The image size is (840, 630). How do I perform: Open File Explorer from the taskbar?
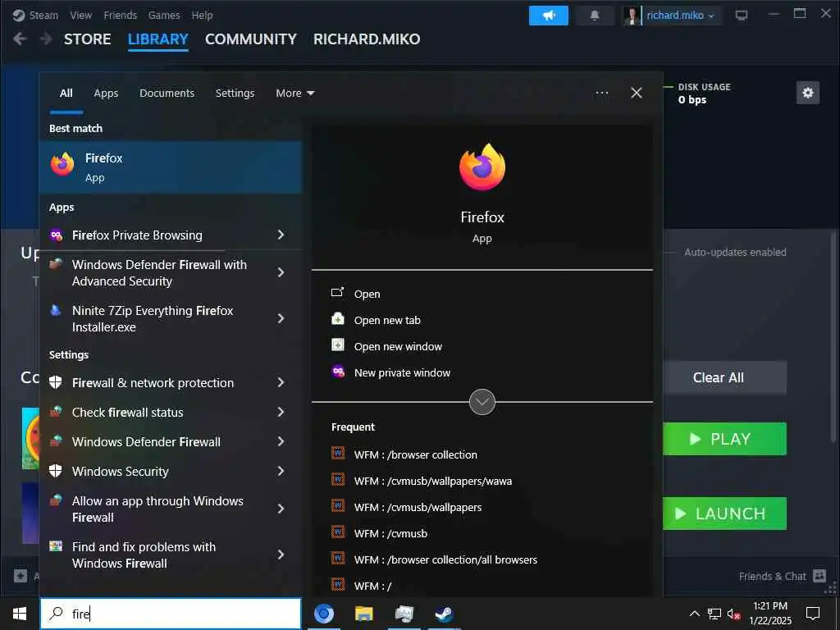364,614
